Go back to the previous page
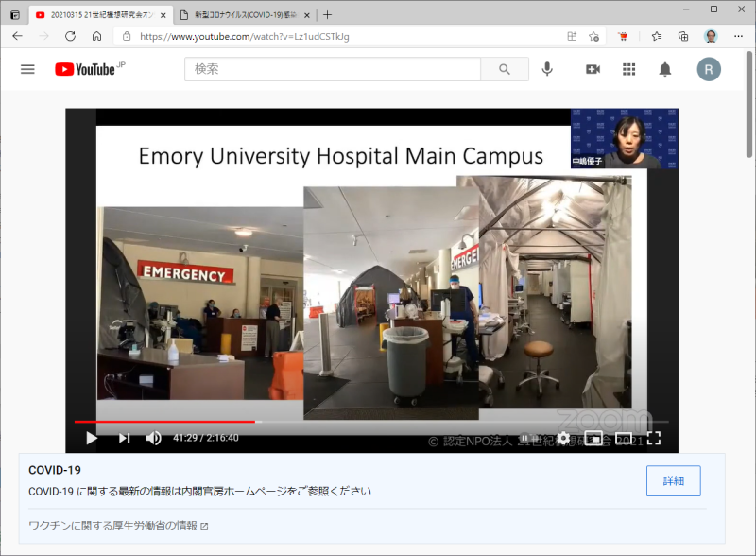 [17, 36]
